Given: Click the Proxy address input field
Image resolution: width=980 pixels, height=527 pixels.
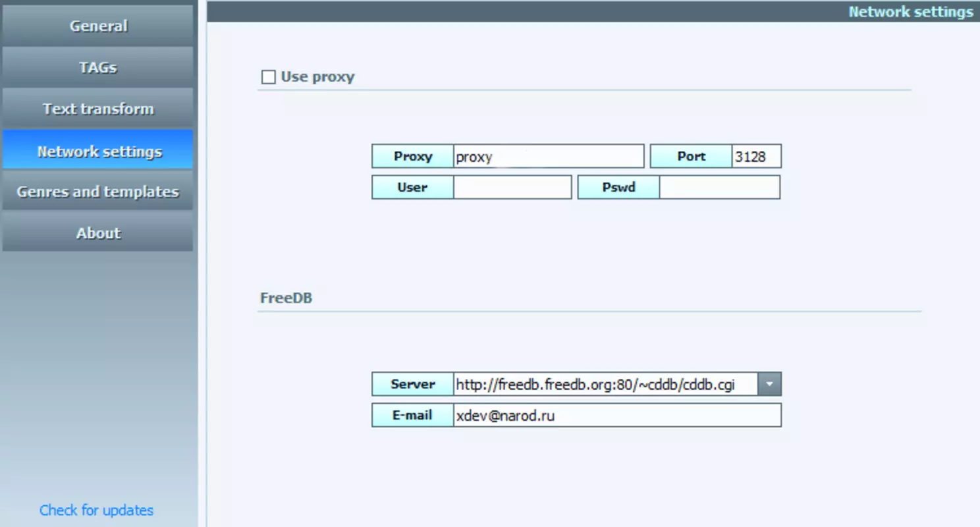Looking at the screenshot, I should (x=549, y=157).
